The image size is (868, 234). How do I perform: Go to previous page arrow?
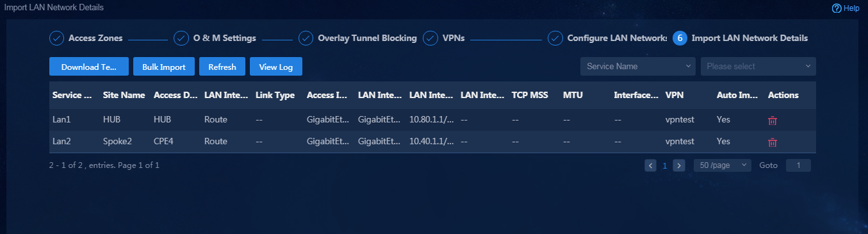pyautogui.click(x=651, y=165)
